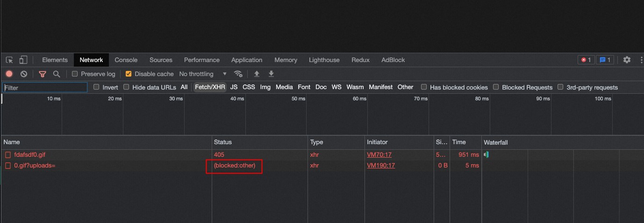The width and height of the screenshot is (644, 223).
Task: Select the Fetch/XHR filter button
Action: (x=210, y=87)
